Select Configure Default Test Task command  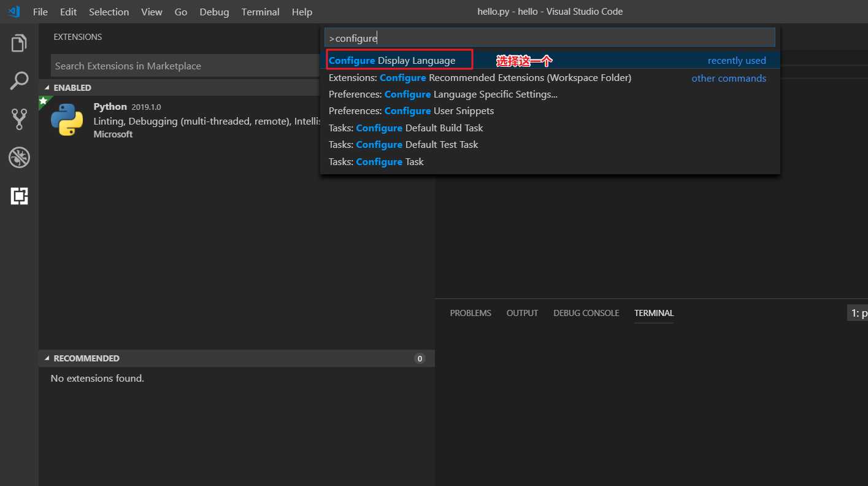coord(550,145)
